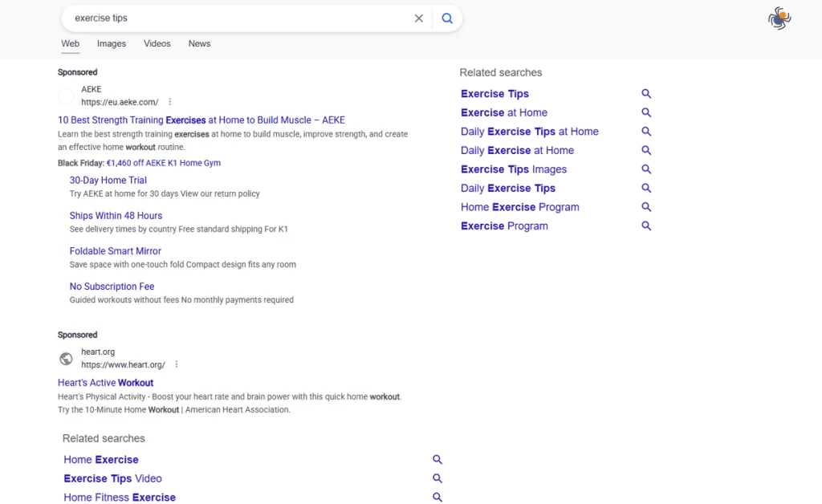Click magnifier beside Exercise at Home
Screen dimensions: 822x504
tap(646, 112)
